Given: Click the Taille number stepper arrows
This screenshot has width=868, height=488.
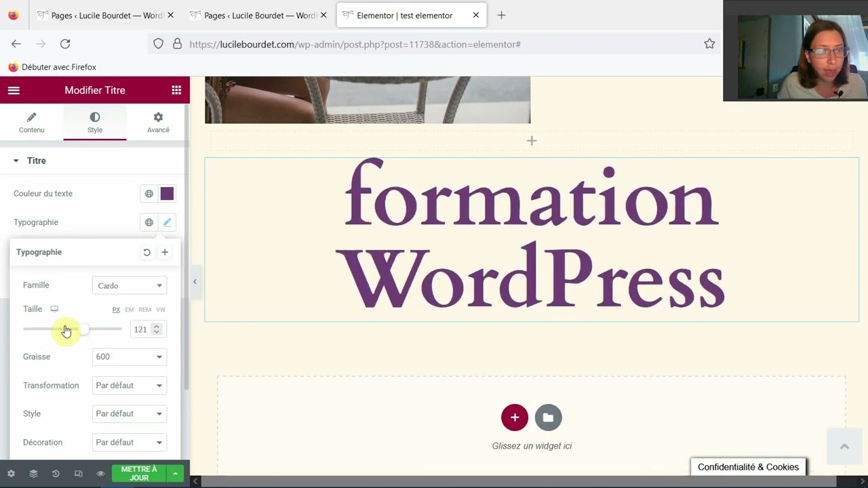Looking at the screenshot, I should point(157,329).
